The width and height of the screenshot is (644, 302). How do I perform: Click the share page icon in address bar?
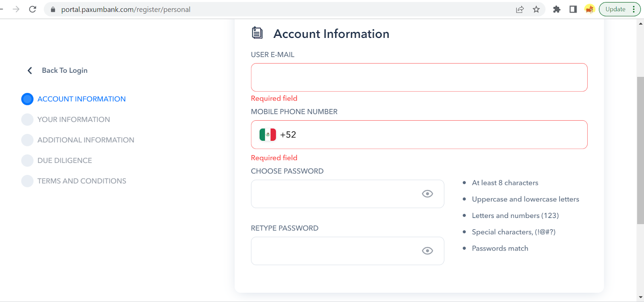tap(520, 9)
